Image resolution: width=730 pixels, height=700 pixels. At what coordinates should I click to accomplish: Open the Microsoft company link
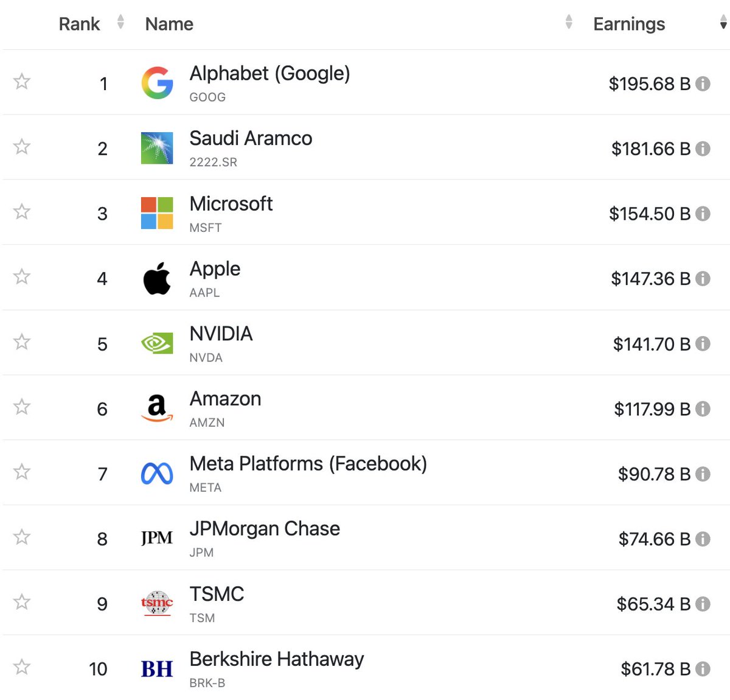coord(231,203)
